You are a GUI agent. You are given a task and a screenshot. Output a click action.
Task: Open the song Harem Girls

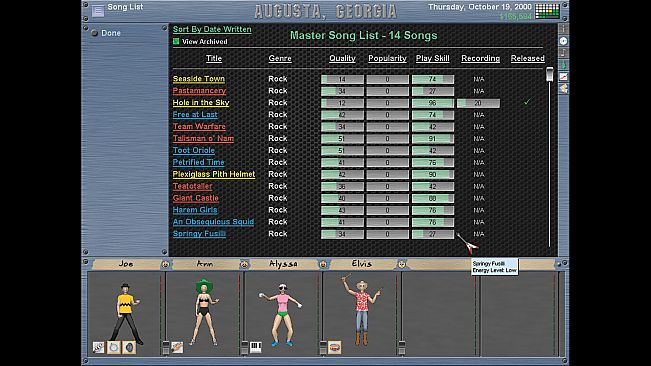coord(195,210)
